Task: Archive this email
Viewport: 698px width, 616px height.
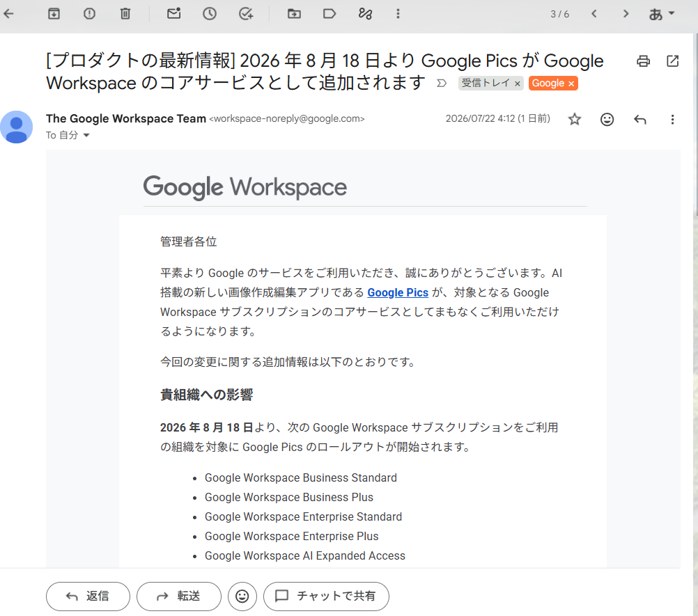Action: (54, 14)
